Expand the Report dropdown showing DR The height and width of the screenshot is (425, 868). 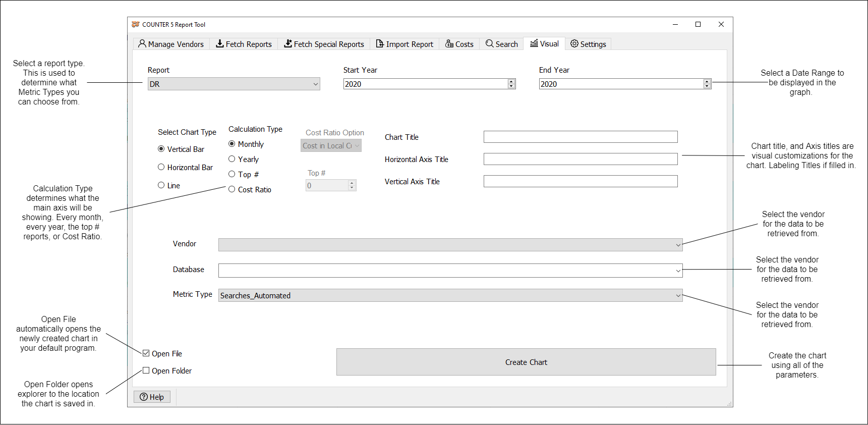(234, 84)
